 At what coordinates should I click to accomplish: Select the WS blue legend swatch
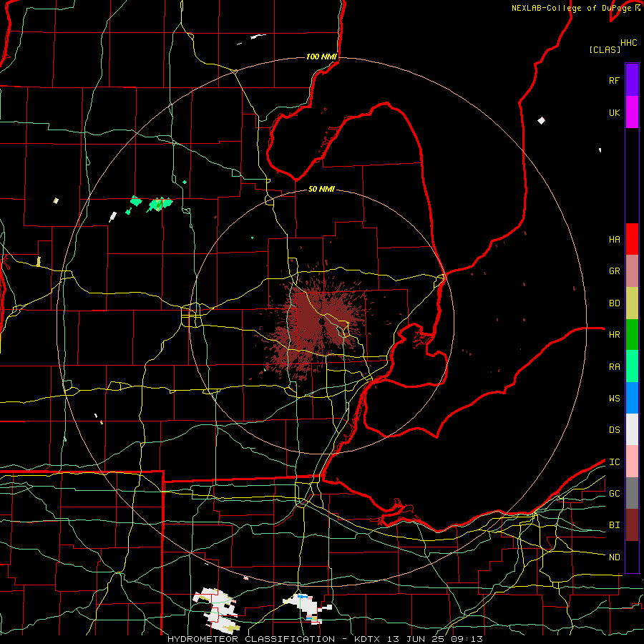click(x=632, y=398)
